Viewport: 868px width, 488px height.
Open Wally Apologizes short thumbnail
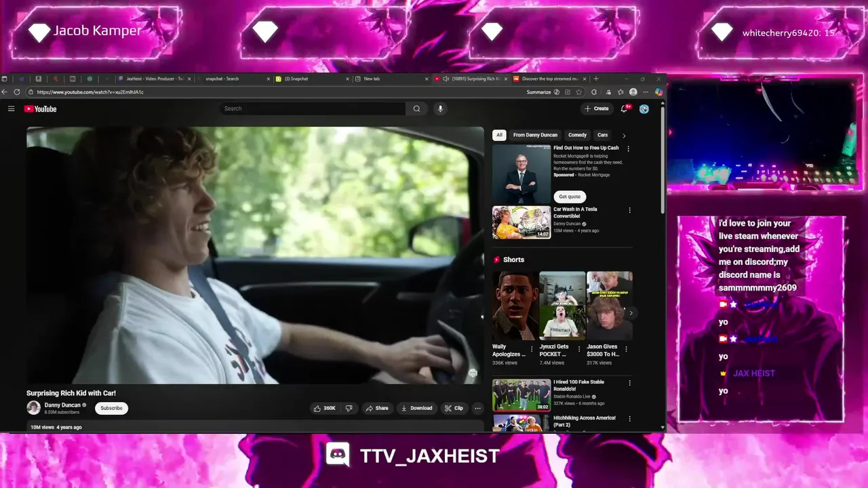515,306
